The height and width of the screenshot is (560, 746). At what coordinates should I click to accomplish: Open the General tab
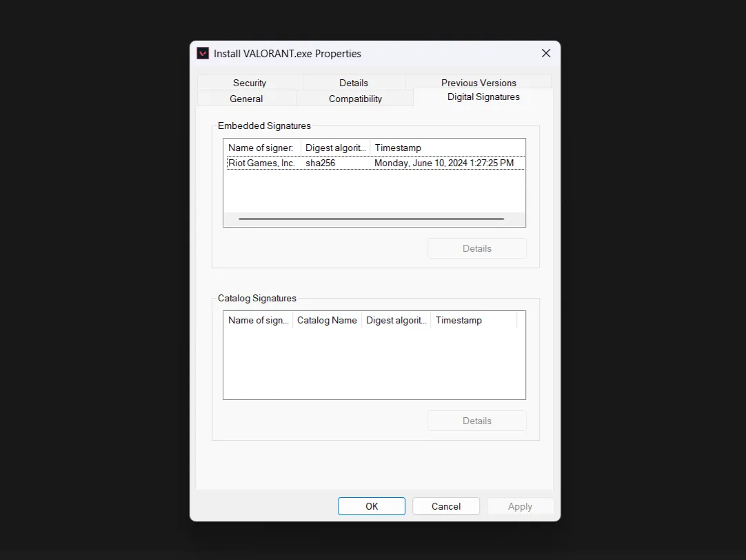click(x=246, y=99)
